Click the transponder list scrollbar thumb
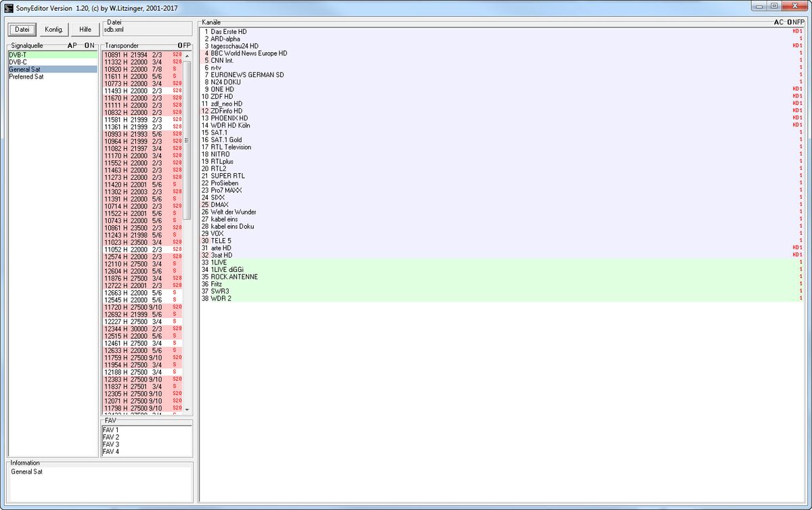Image resolution: width=812 pixels, height=510 pixels. pos(187,140)
